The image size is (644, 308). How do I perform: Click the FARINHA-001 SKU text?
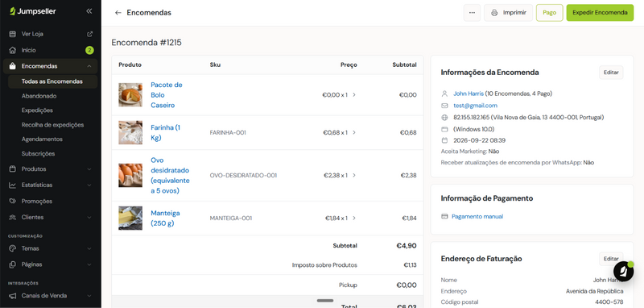228,132
